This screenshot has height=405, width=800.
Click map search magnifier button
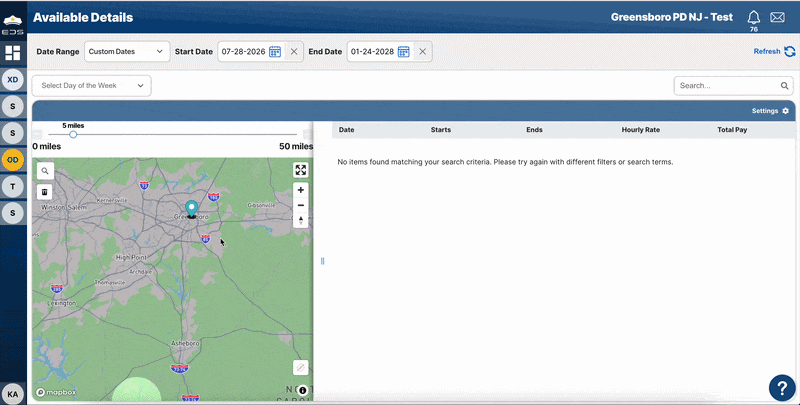45,171
